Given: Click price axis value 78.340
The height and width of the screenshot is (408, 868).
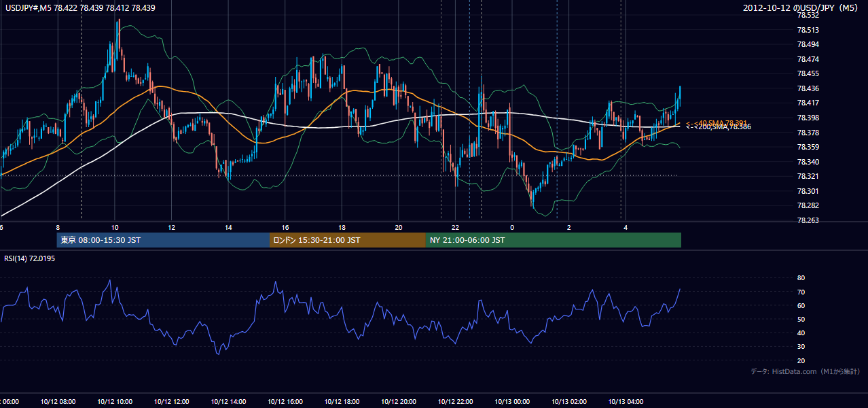Looking at the screenshot, I should point(808,162).
